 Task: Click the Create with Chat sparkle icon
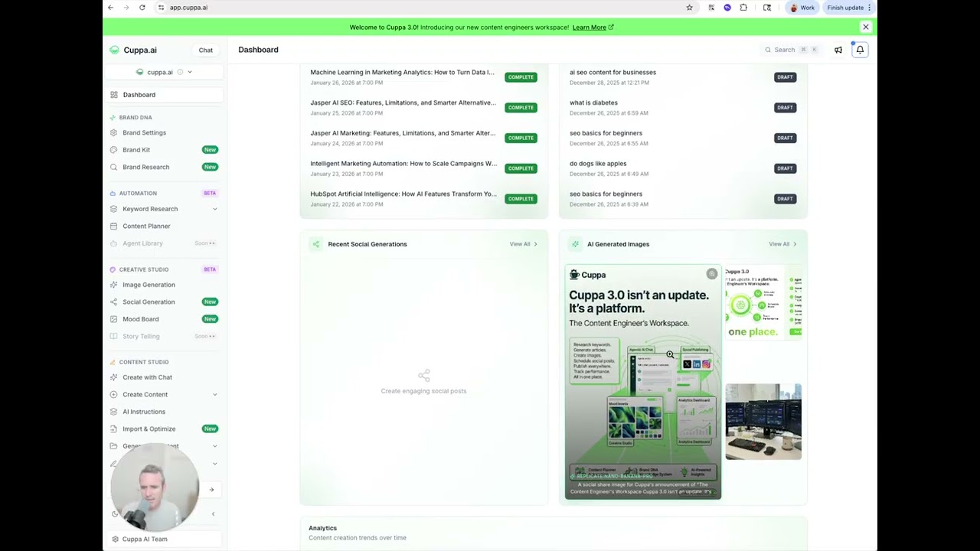pos(114,377)
